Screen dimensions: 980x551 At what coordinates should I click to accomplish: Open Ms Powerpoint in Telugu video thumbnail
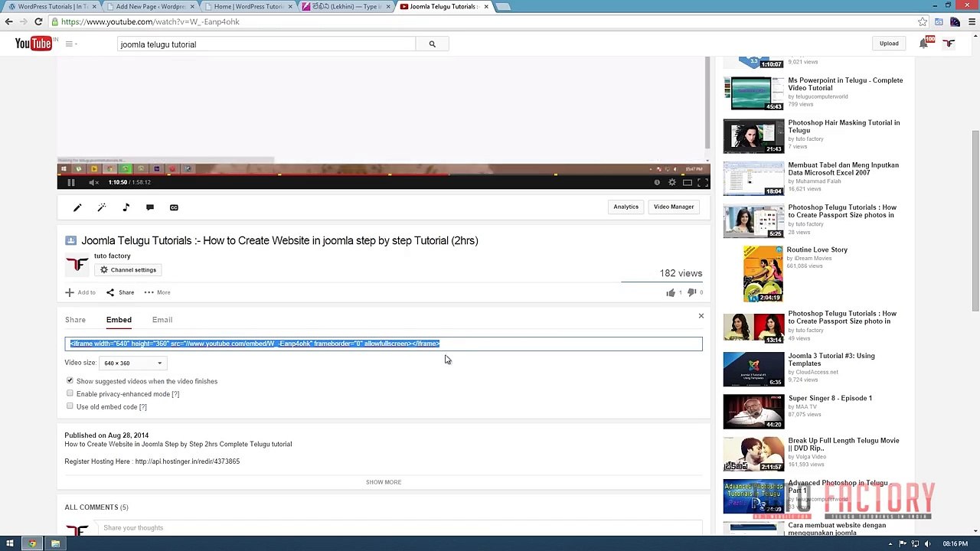[754, 93]
